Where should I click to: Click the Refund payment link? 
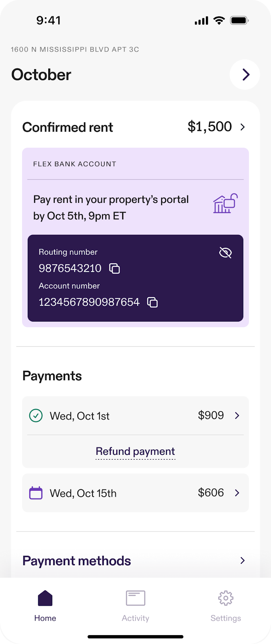click(x=135, y=451)
